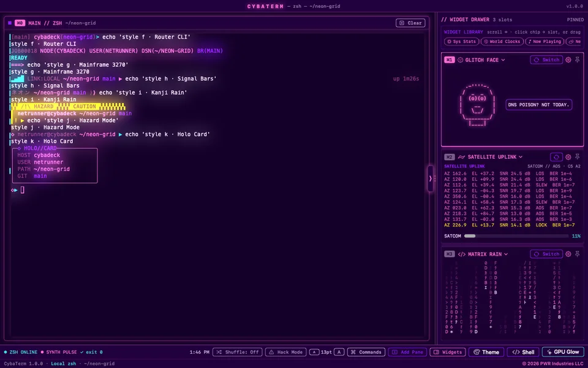Click the Matrix Rain falling characters display
Screen dimensions: 588x368
coord(512,297)
